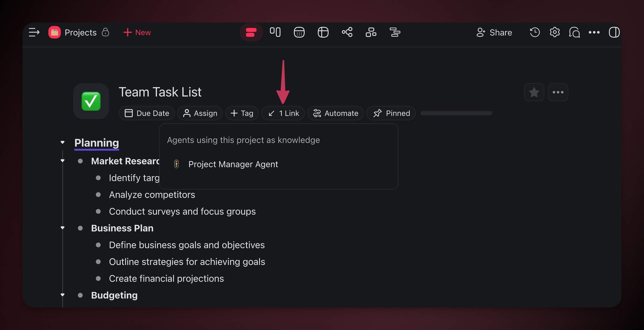Toggle the star favorite button
The image size is (644, 330).
(534, 92)
